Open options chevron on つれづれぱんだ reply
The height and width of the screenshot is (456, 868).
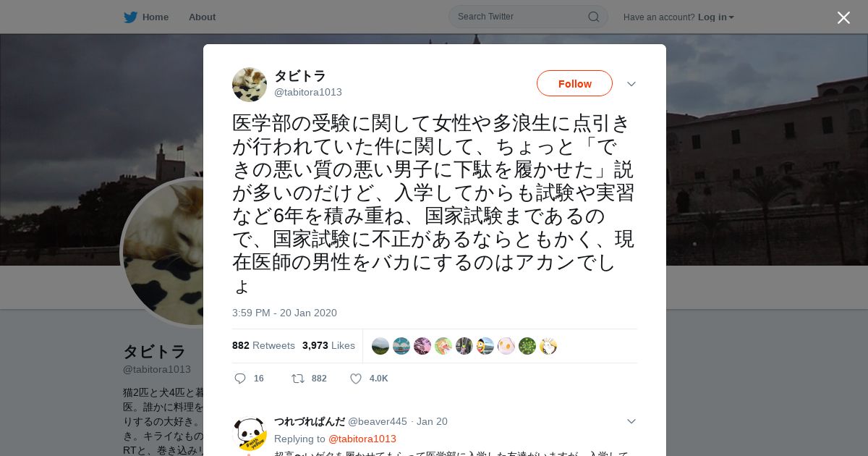[631, 421]
